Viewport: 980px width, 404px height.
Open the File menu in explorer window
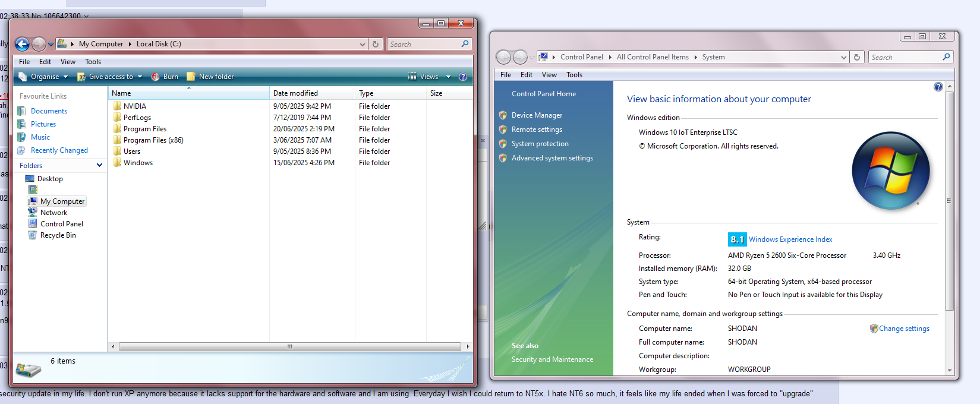[x=24, y=62]
